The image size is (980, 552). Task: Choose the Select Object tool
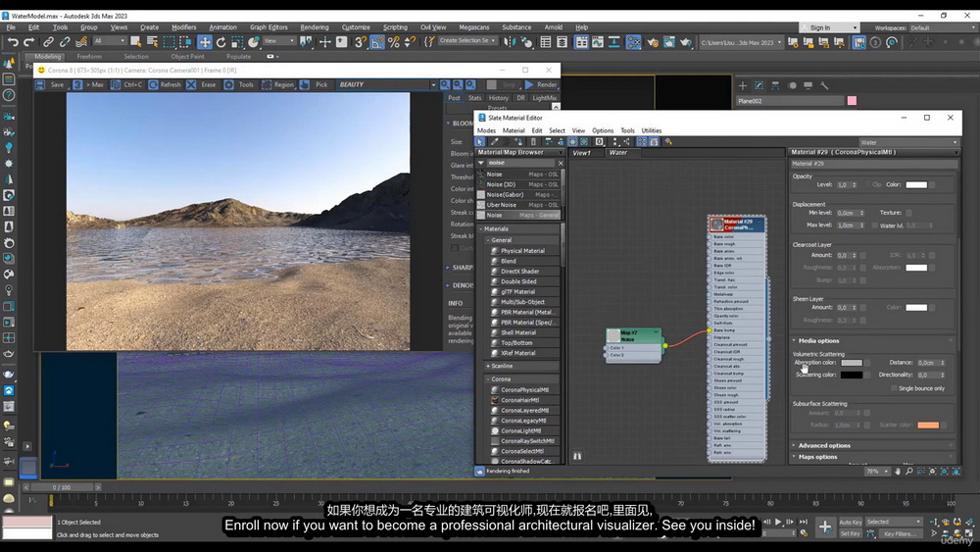(135, 42)
